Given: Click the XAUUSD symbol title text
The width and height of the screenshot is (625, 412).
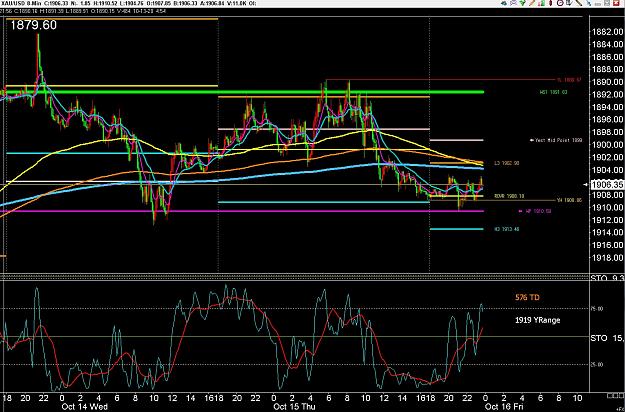Looking at the screenshot, I should 11,3.
